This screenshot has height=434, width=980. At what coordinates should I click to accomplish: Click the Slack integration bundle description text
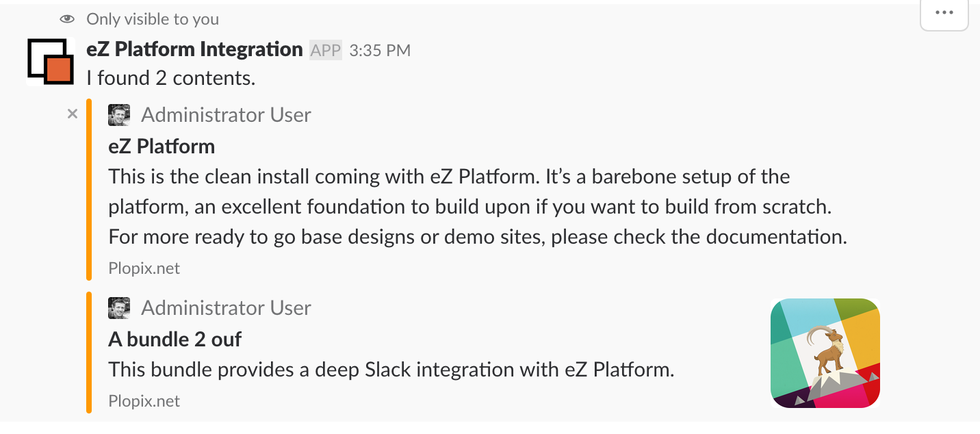[x=391, y=370]
